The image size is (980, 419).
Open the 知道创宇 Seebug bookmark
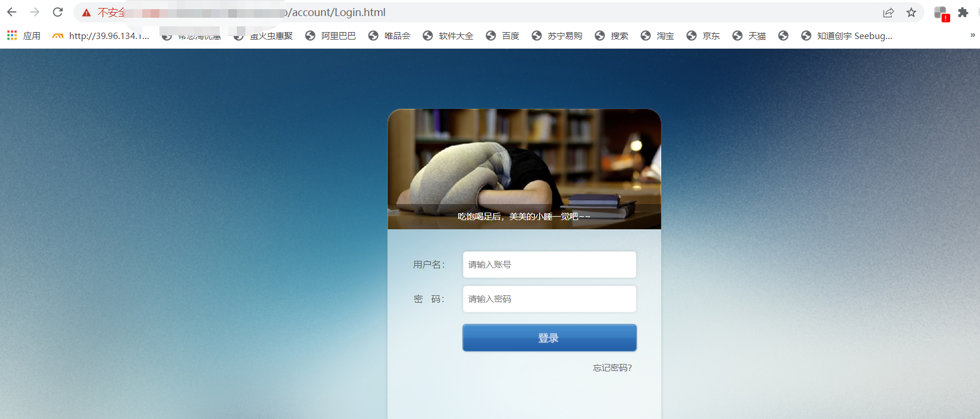pyautogui.click(x=846, y=36)
